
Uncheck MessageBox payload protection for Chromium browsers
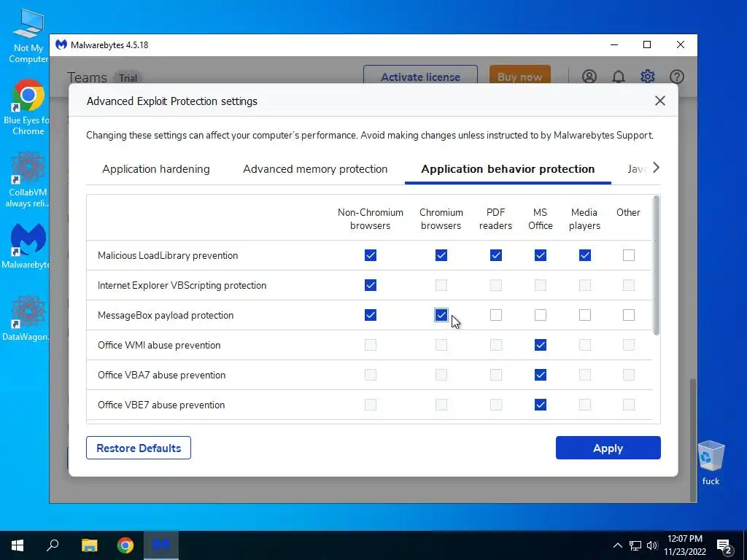[x=441, y=315]
